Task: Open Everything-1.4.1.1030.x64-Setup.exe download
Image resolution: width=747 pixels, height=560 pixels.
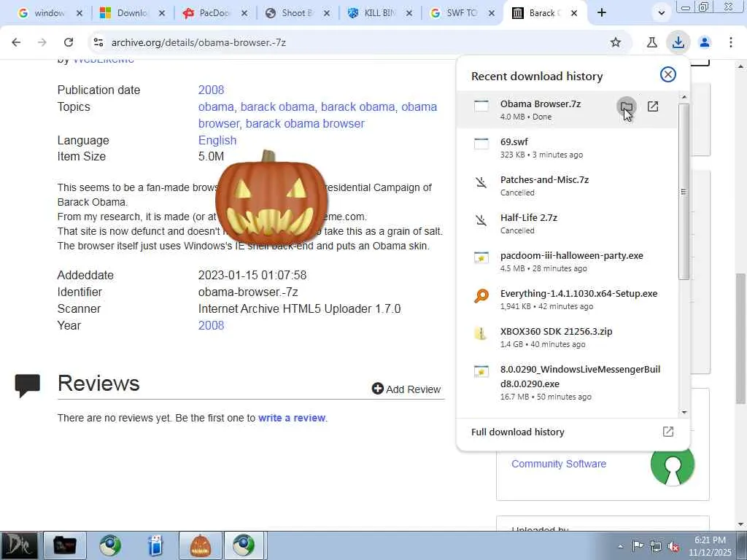Action: (x=567, y=300)
